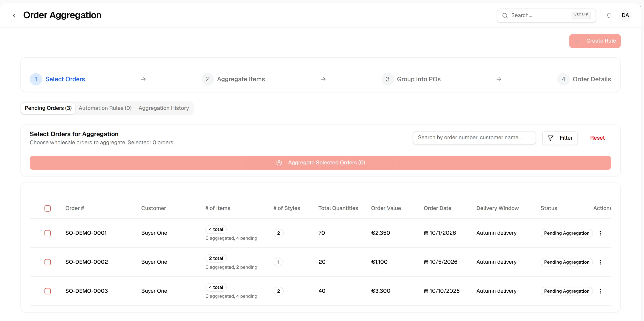
Task: Open actions menu for SO-DEMO-0001
Action: 600,233
